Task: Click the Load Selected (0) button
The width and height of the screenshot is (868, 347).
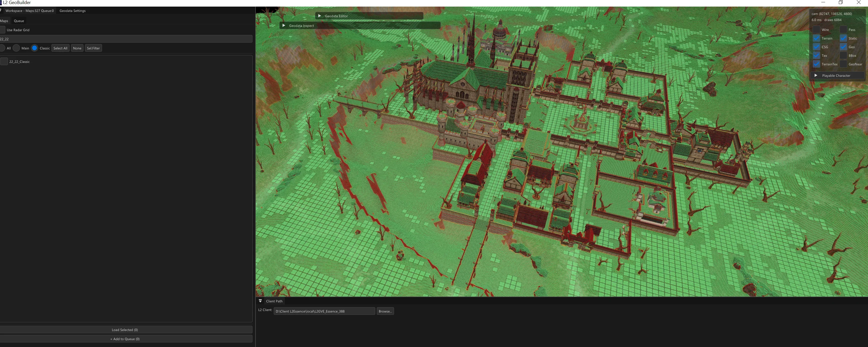Action: tap(125, 330)
